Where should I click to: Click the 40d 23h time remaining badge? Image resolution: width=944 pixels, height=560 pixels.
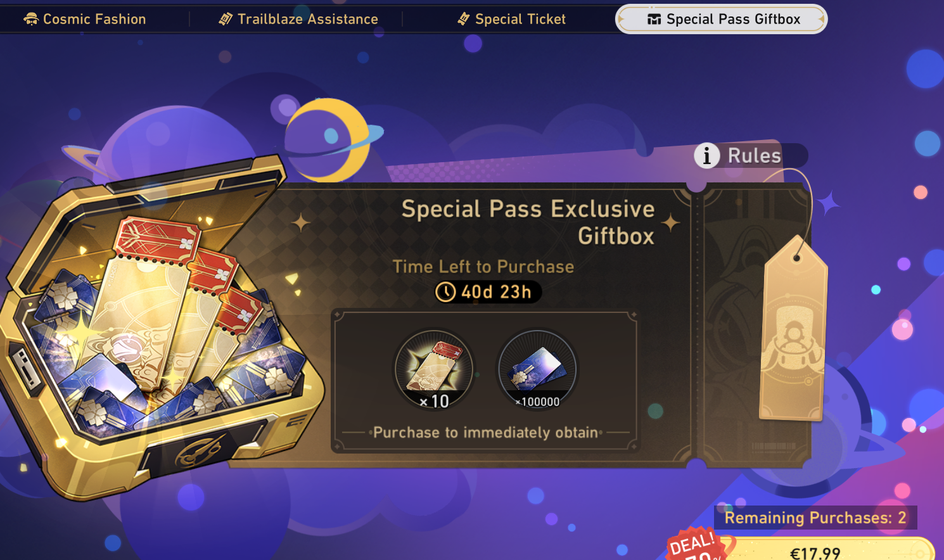[488, 292]
